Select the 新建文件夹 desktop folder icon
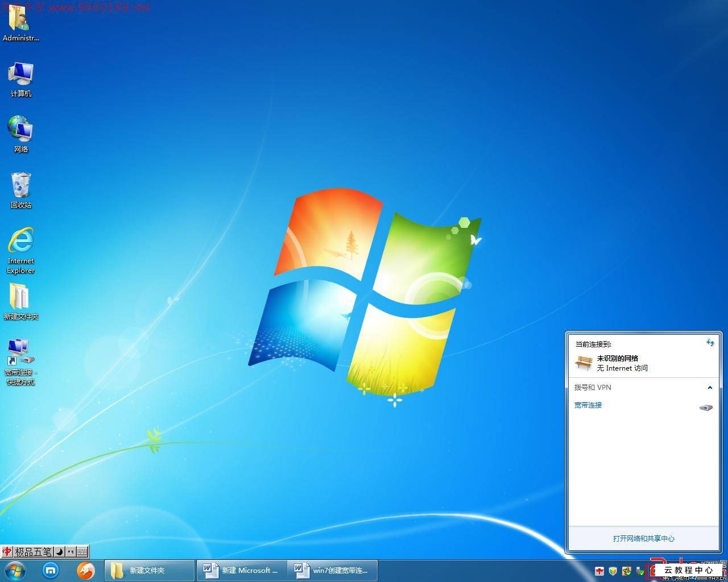 coord(20,302)
